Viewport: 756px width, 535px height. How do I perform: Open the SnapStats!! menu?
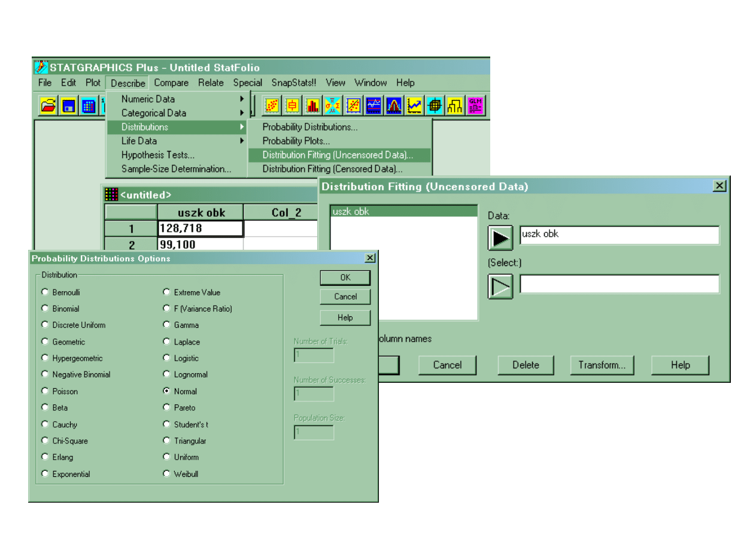294,83
